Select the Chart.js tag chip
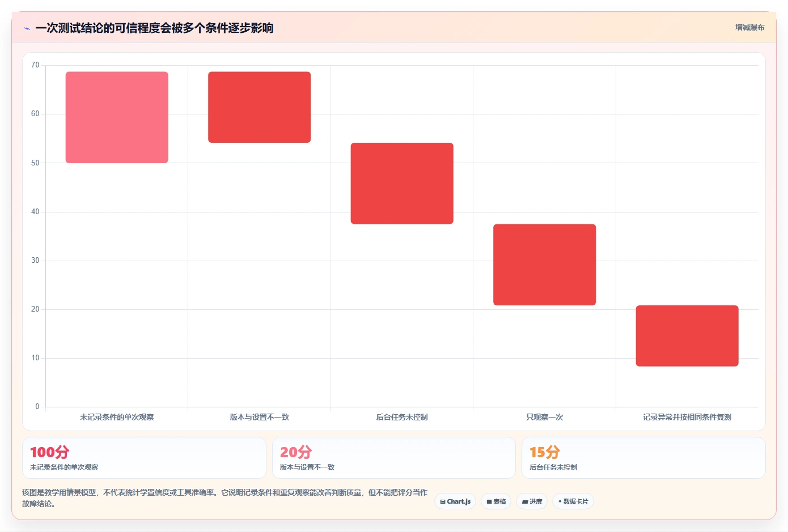788x532 pixels. [455, 501]
